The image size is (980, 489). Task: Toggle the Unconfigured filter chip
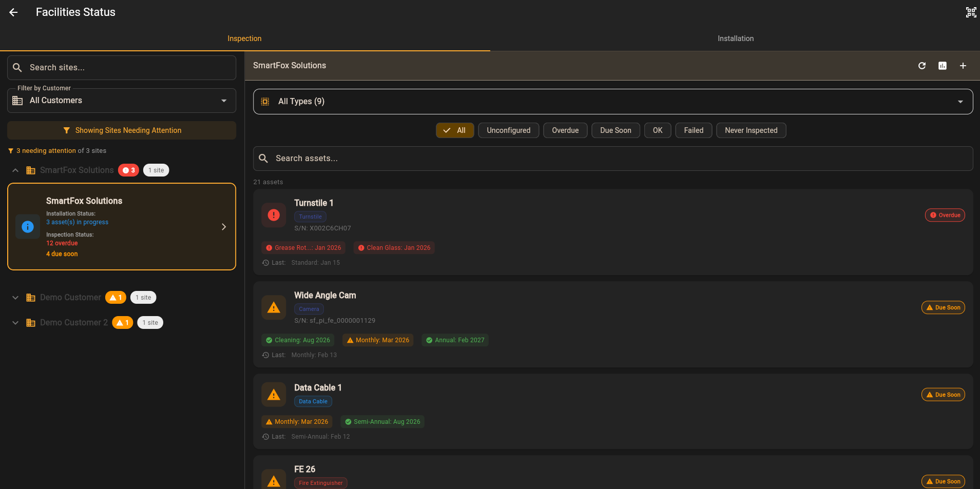(509, 130)
